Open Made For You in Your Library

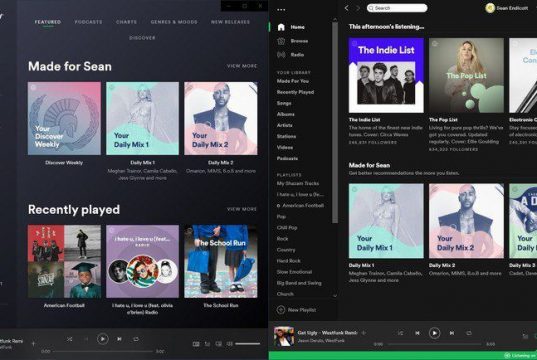(x=293, y=81)
